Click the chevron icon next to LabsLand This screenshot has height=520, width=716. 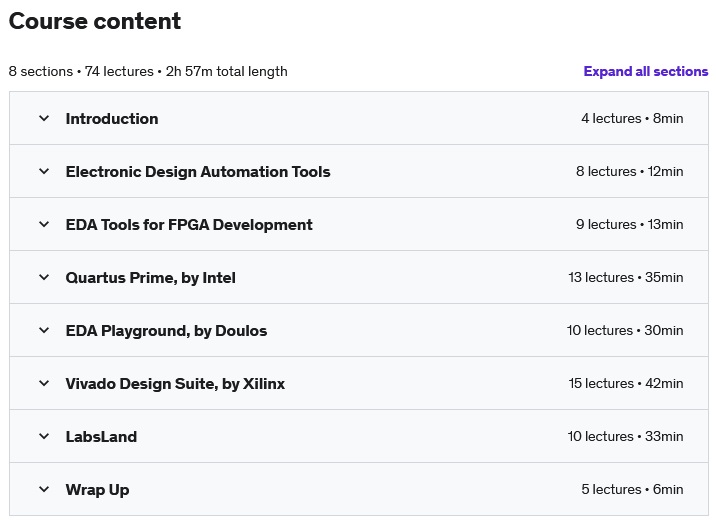point(44,436)
